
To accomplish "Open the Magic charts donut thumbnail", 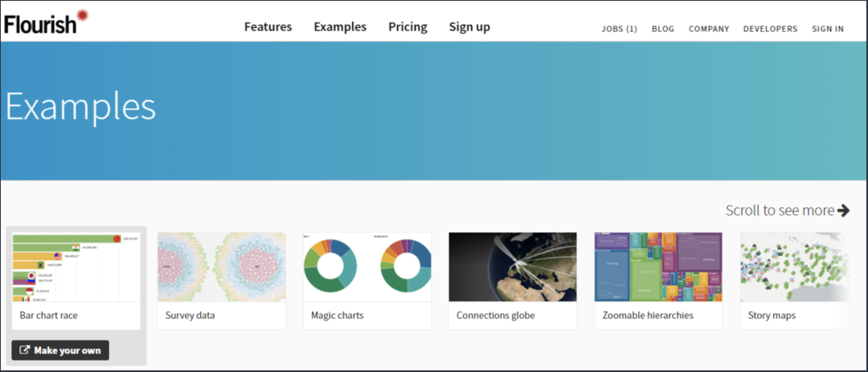I will pos(367,267).
